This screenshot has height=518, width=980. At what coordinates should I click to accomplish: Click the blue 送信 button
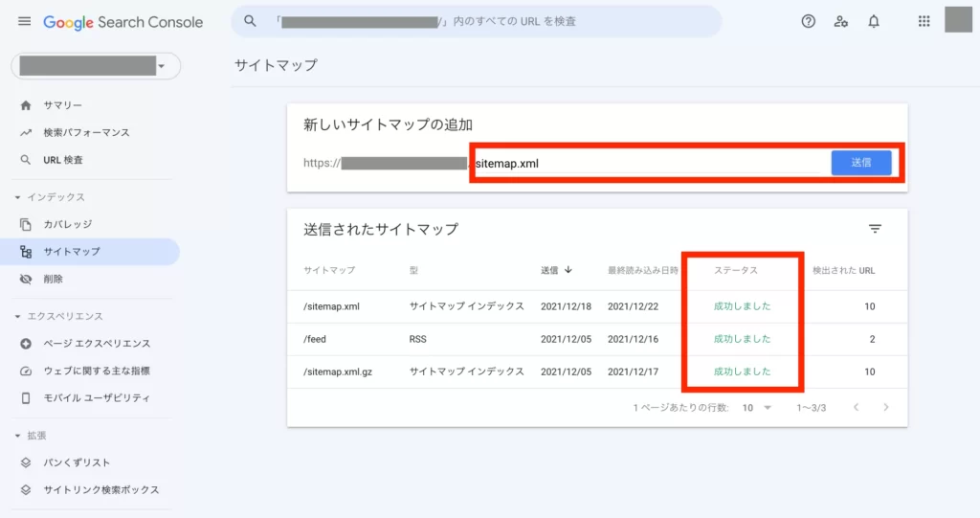[860, 163]
